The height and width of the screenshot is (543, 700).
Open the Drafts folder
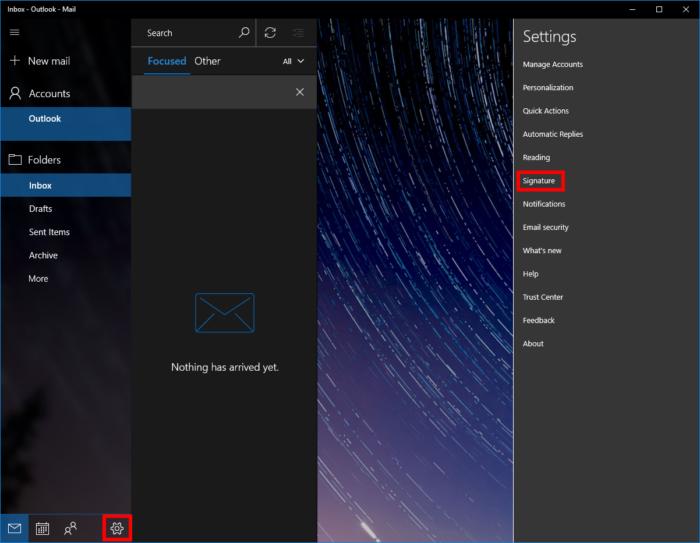66,209
